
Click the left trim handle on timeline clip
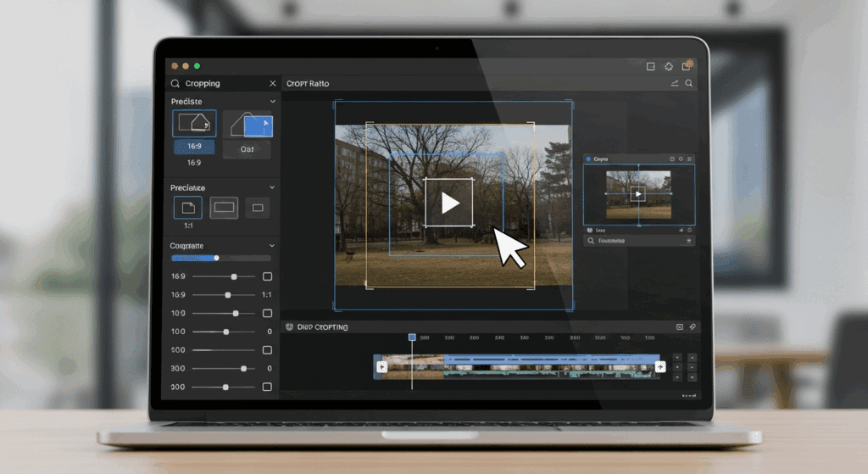tap(381, 366)
